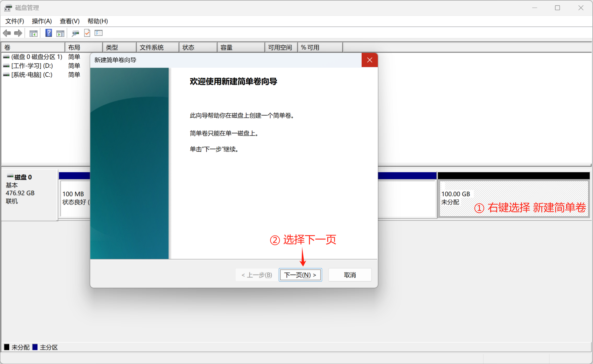
Task: Sort by the 布局 column header
Action: click(84, 48)
